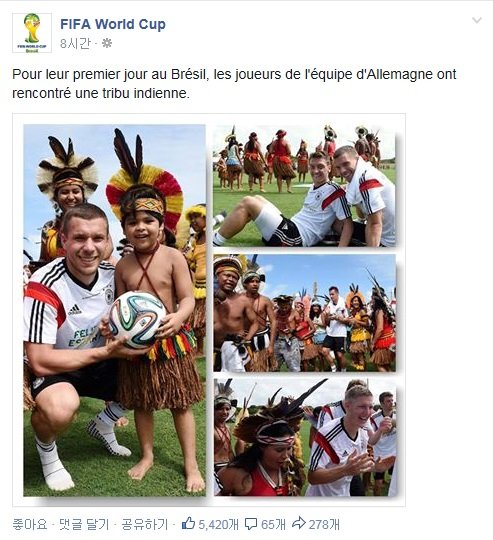The image size is (493, 540).
Task: Click the post privacy gear icon
Action: pyautogui.click(x=107, y=43)
